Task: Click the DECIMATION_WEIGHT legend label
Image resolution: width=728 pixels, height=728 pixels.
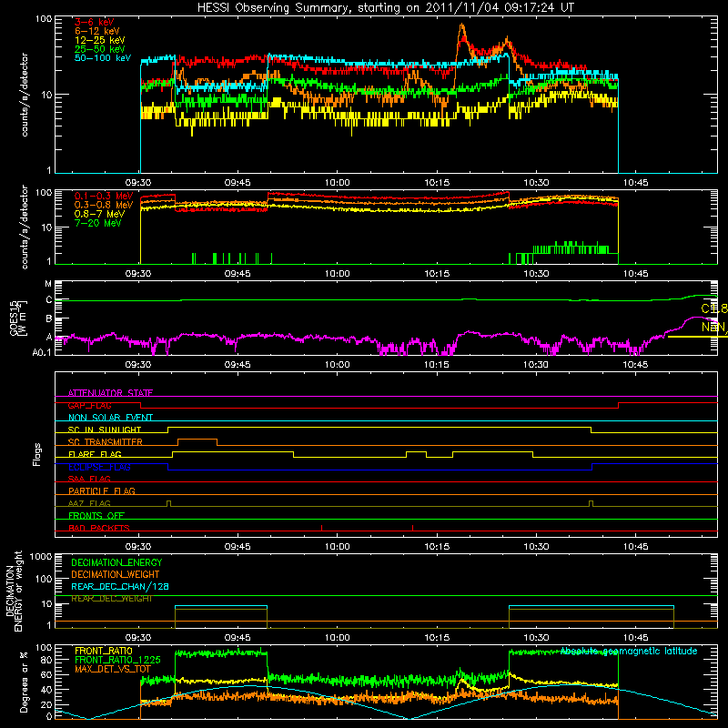Action: click(x=116, y=574)
